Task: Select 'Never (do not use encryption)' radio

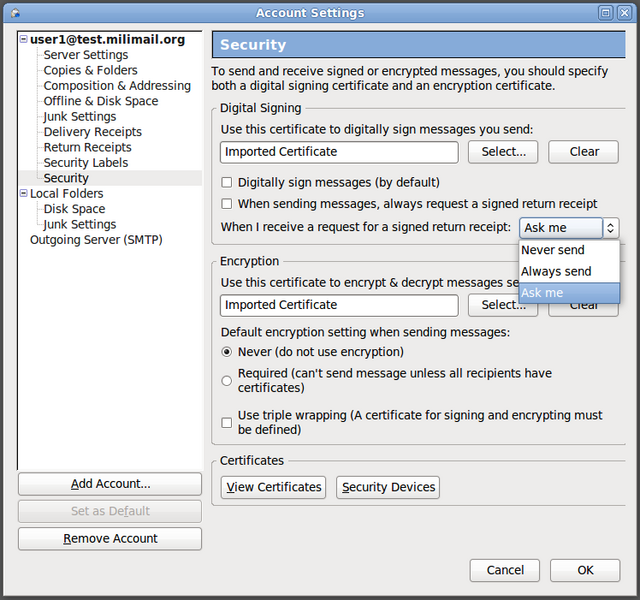Action: pyautogui.click(x=227, y=352)
